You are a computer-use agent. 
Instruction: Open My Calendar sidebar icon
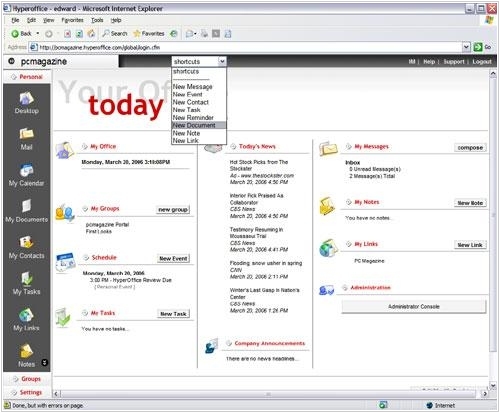pos(26,170)
